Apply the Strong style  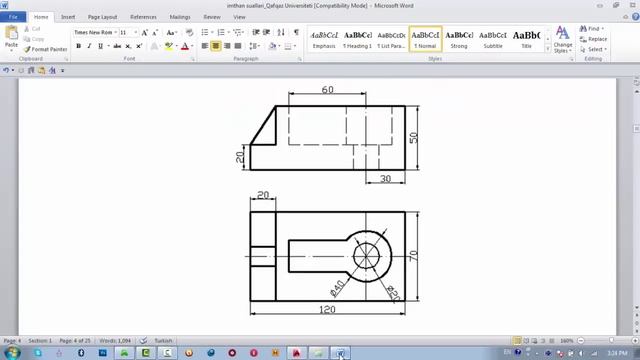coord(459,39)
